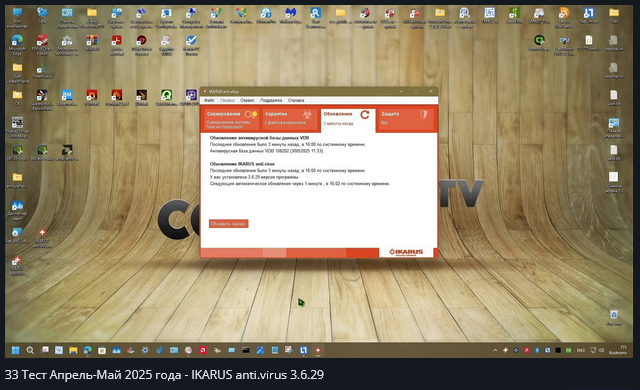Click the video title mentioning IKARUS anti.virus 3.6.29
Image resolution: width=640 pixels, height=390 pixels.
pos(164,375)
